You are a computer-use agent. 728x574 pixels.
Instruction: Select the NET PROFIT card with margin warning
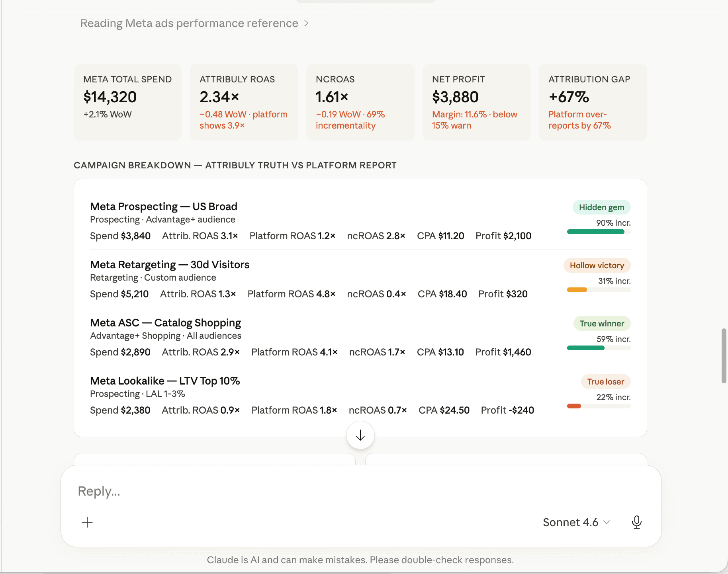coord(476,102)
